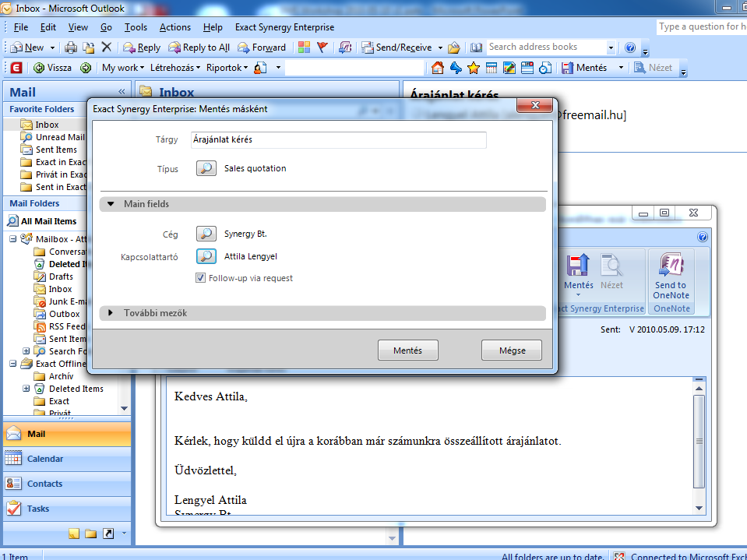
Task: Switch to the Calendar pane
Action: point(67,459)
